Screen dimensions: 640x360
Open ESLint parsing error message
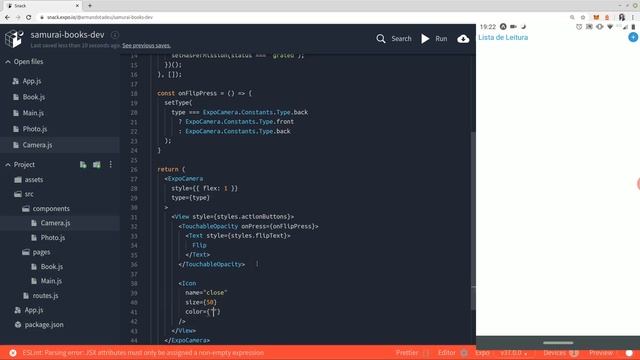(143, 353)
